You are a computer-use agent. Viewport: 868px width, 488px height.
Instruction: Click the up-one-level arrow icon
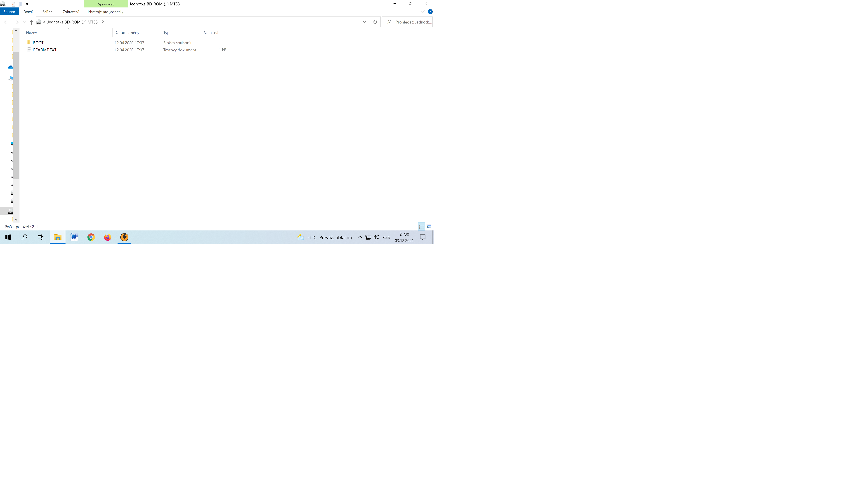click(31, 22)
